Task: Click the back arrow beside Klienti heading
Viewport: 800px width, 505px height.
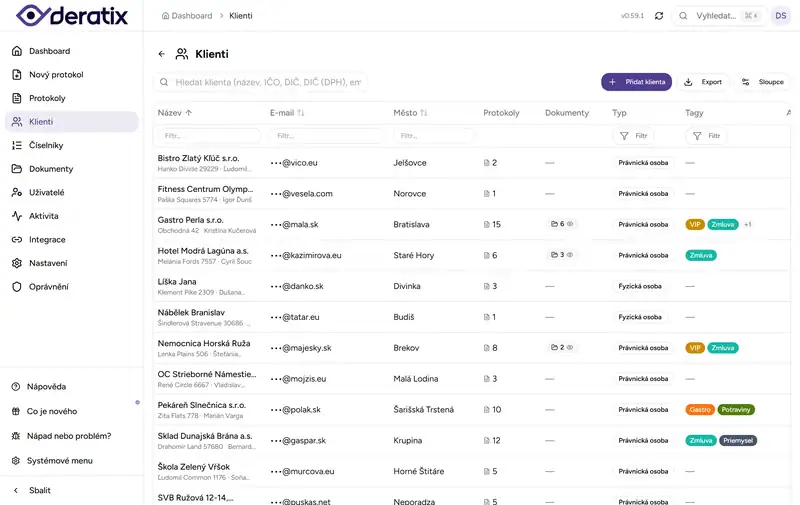Action: 162,54
